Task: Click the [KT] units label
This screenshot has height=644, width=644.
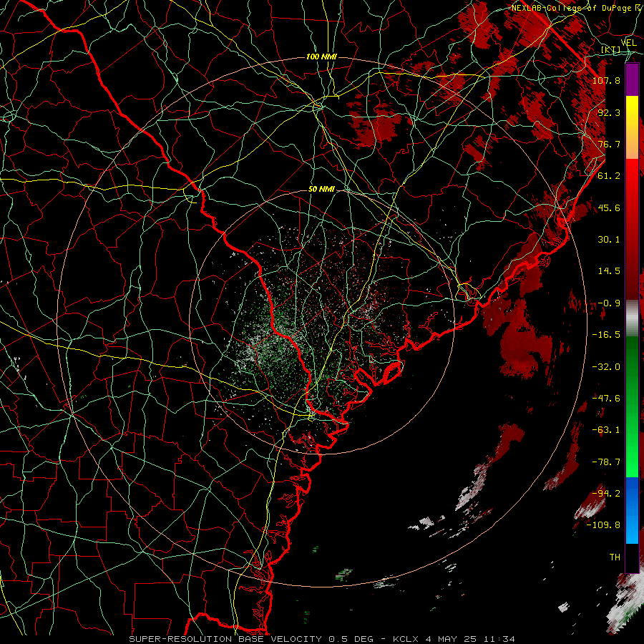Action: pyautogui.click(x=611, y=50)
